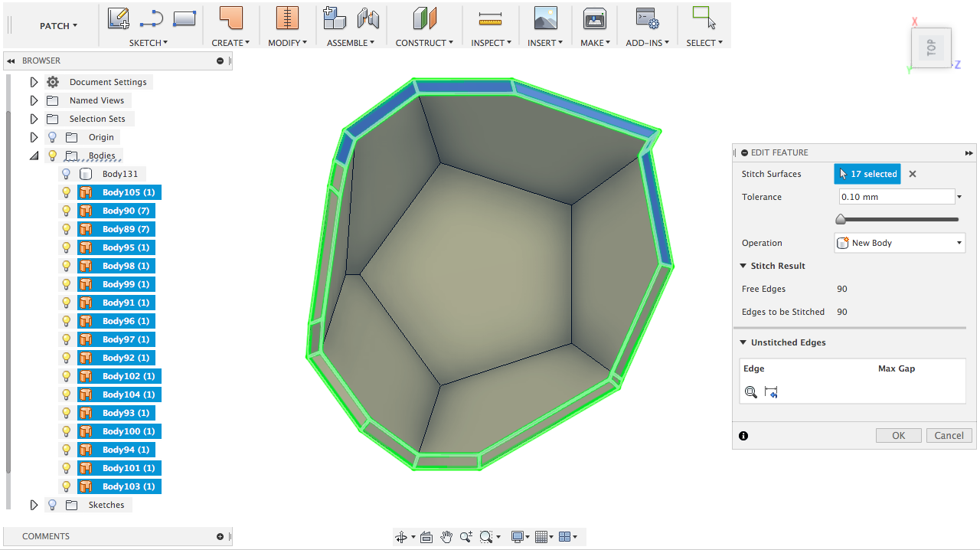The image size is (980, 550).
Task: Collapse the Browser panel minus button
Action: coord(220,61)
